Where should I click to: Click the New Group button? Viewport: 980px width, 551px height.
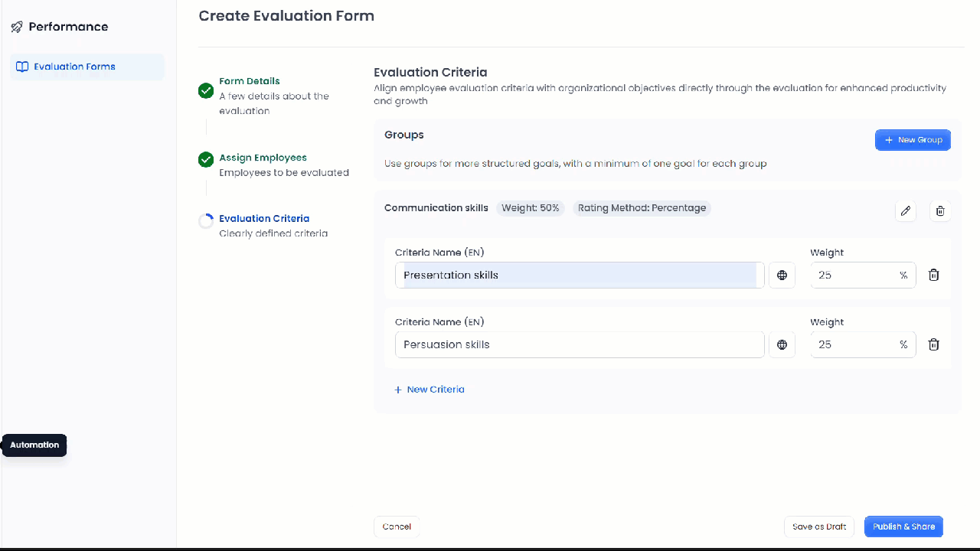point(913,139)
